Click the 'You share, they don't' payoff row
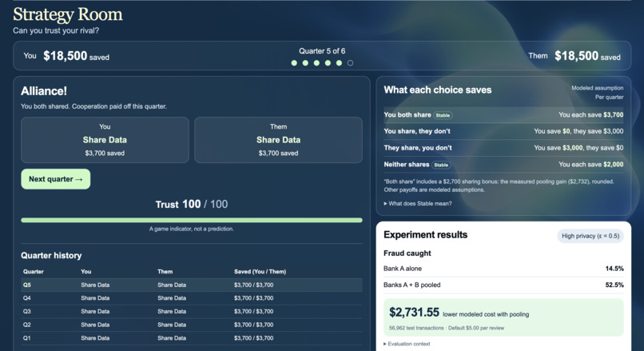The width and height of the screenshot is (644, 351). (503, 131)
